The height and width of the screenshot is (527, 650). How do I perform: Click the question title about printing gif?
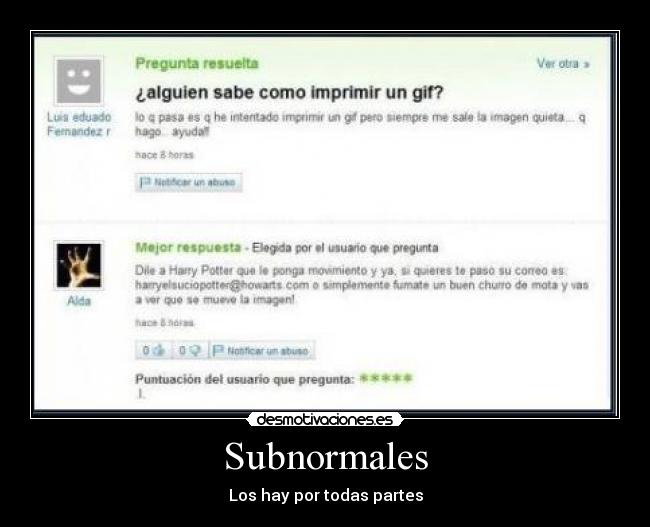[x=289, y=92]
